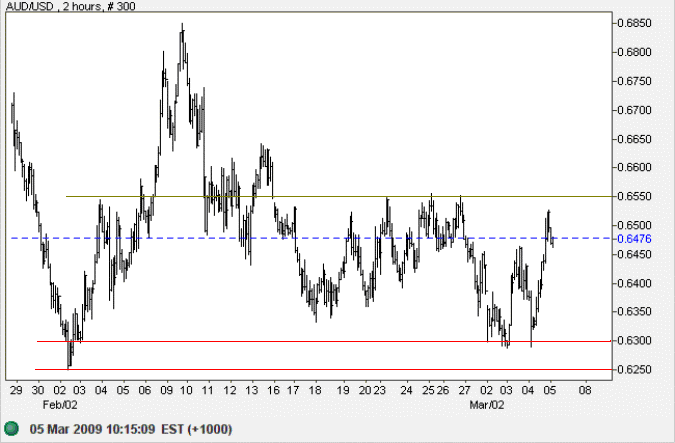Click the 0.6650 price axis label
Image resolution: width=675 pixels, height=443 pixels.
[635, 139]
